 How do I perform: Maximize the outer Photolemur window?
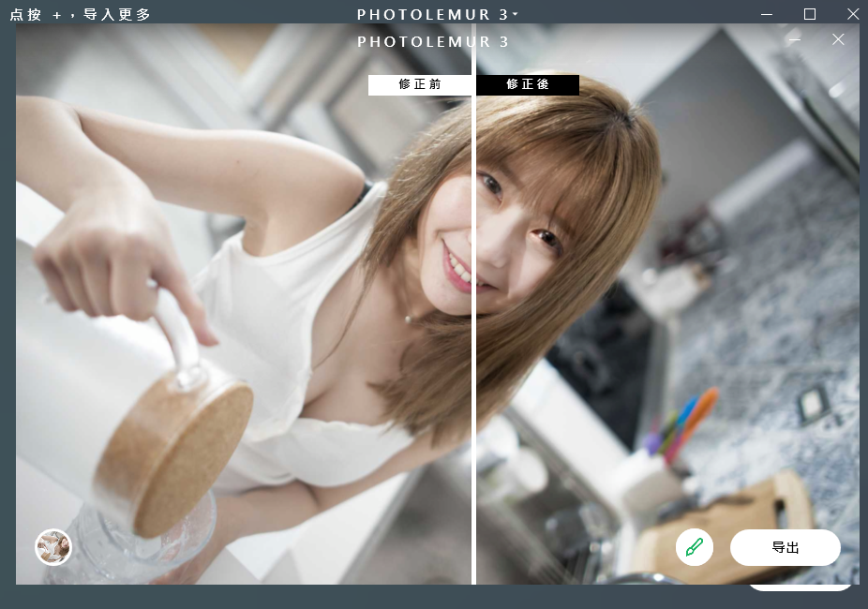pos(809,14)
